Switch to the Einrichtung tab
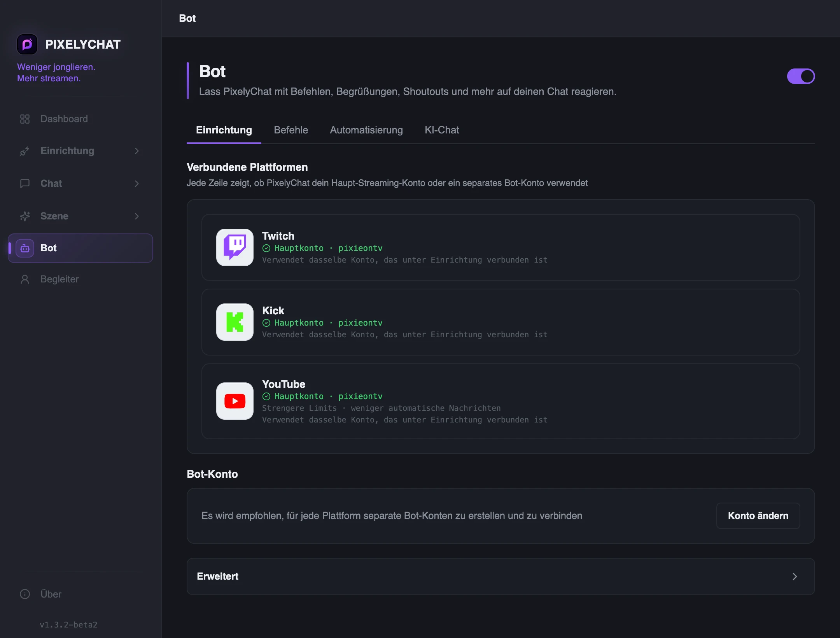This screenshot has width=840, height=638. pyautogui.click(x=224, y=130)
